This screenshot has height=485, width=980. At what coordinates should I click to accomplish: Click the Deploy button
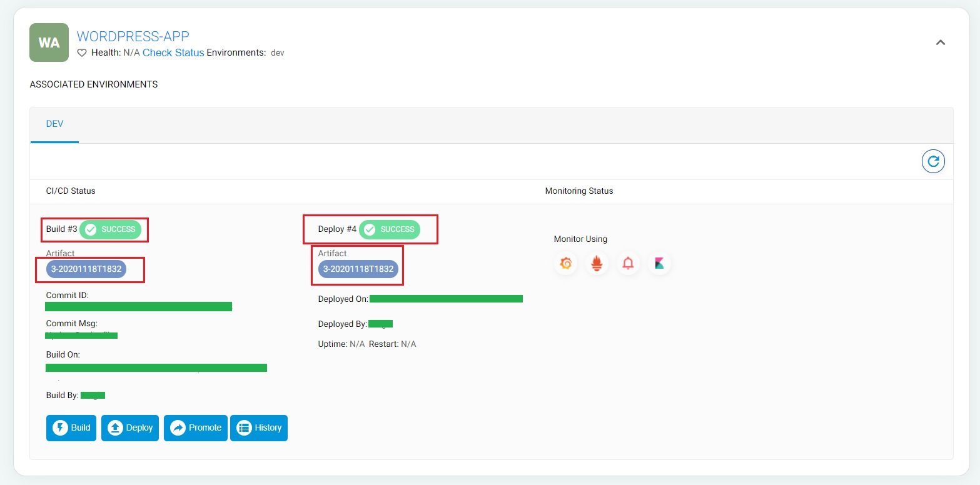(x=130, y=428)
